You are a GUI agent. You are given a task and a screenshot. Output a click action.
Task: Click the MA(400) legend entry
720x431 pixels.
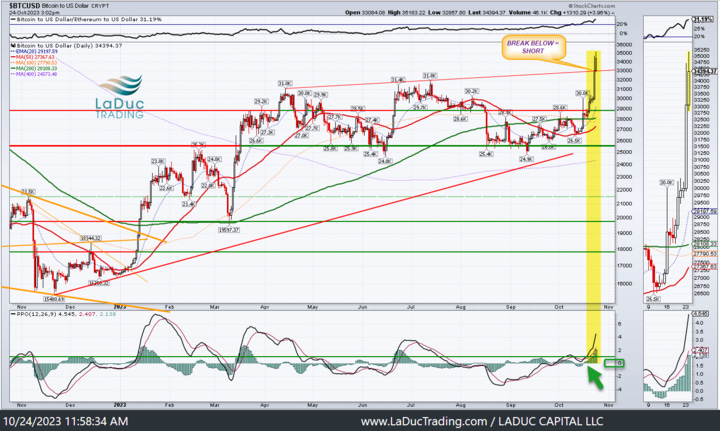click(34, 73)
